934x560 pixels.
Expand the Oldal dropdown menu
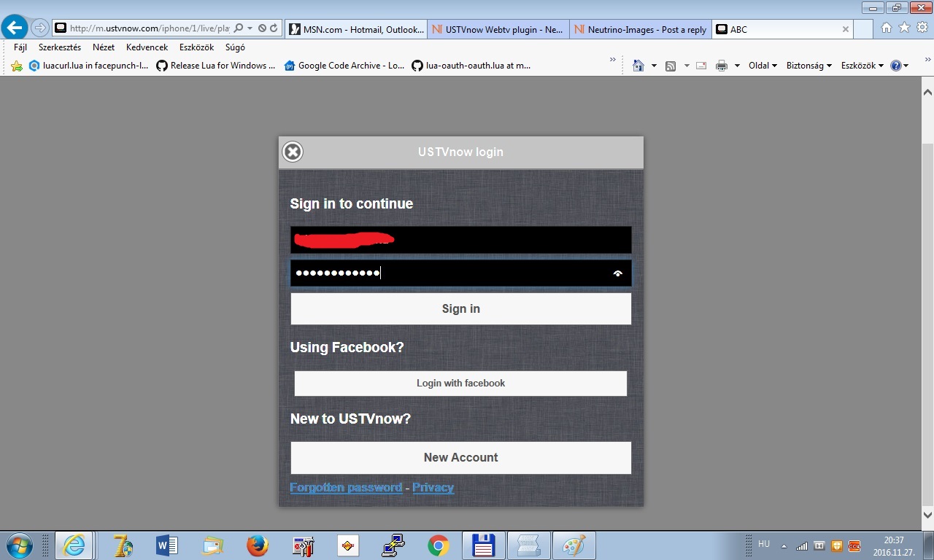coord(763,66)
